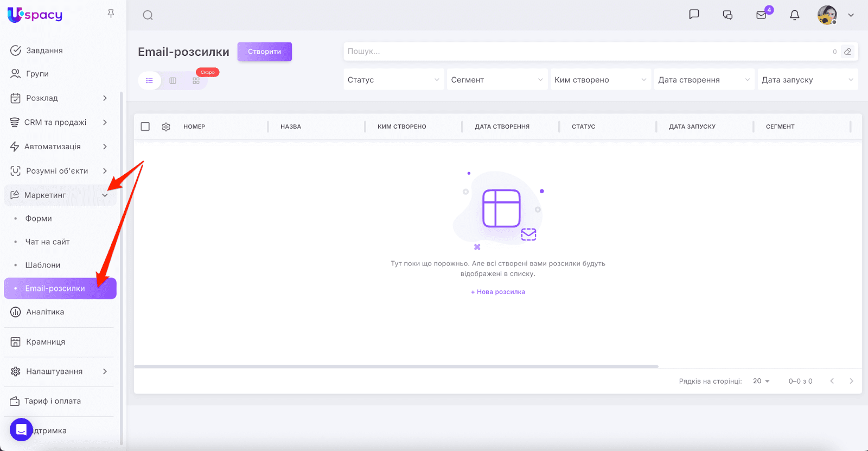Open the notifications bell
This screenshot has height=451, width=868.
click(x=794, y=15)
